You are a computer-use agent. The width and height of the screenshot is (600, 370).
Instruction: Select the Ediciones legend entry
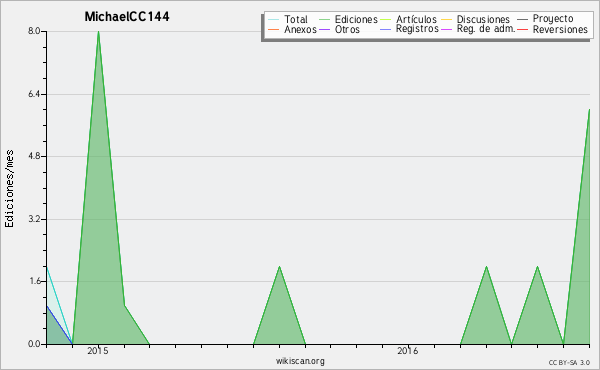pos(356,19)
